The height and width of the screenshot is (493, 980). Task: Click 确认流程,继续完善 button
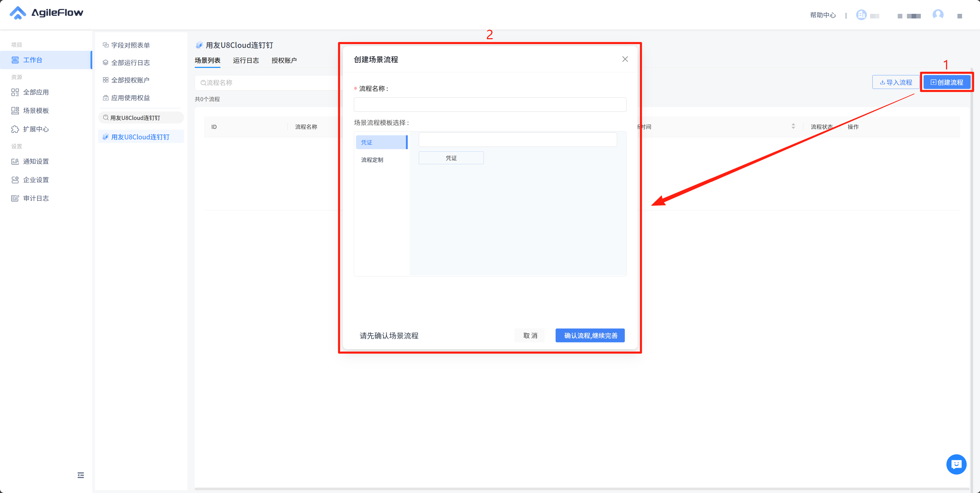coord(590,335)
